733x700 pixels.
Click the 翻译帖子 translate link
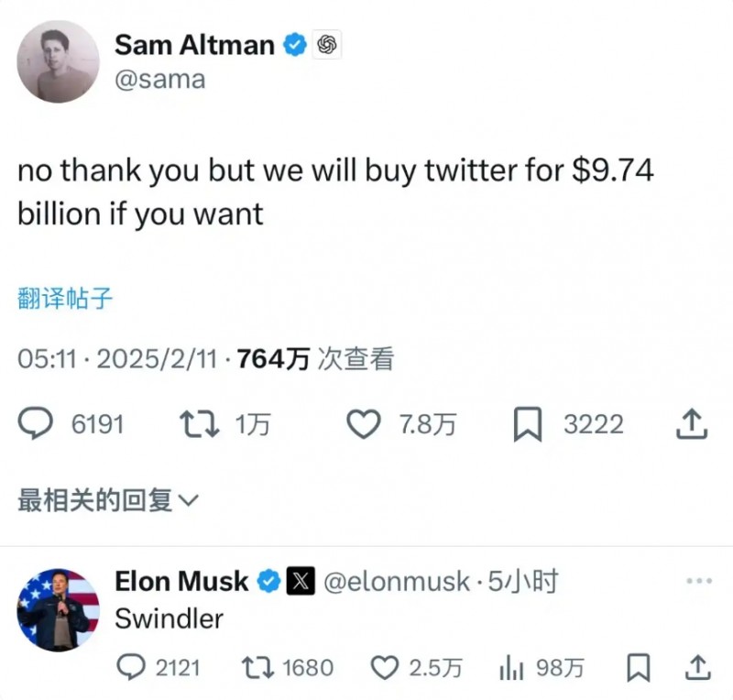65,298
